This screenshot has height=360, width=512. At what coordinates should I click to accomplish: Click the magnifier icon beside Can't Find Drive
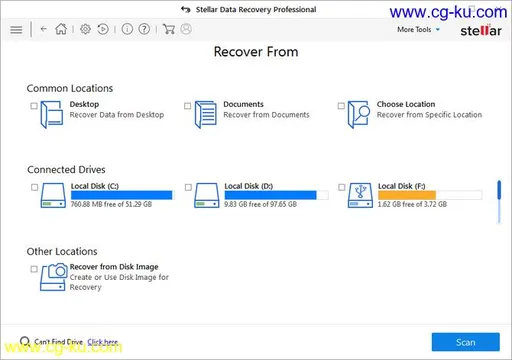tap(25, 342)
